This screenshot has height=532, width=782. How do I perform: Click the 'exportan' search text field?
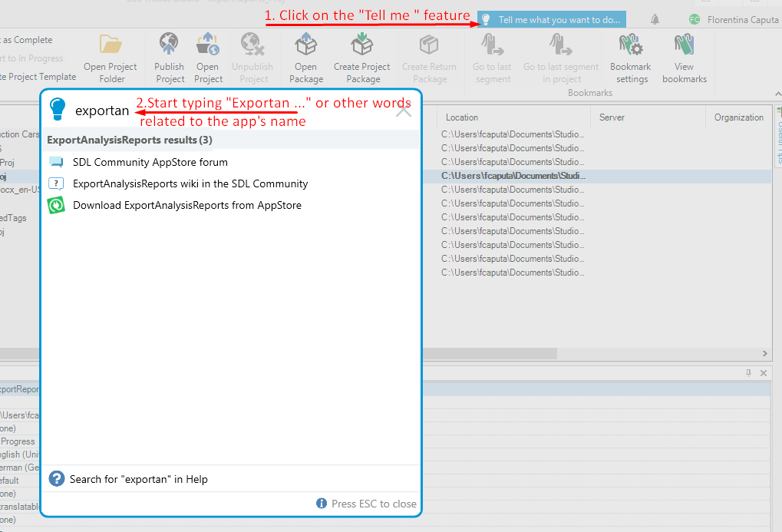tap(102, 111)
